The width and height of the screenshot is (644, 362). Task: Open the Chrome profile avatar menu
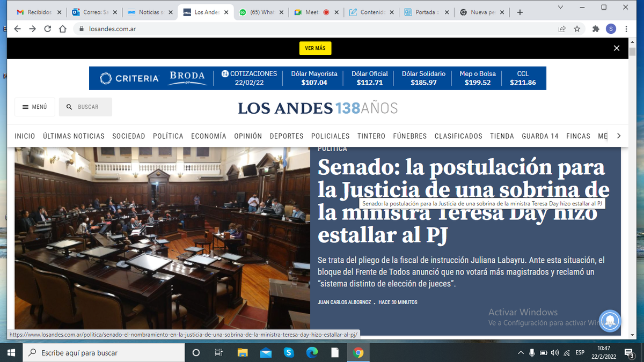click(611, 29)
